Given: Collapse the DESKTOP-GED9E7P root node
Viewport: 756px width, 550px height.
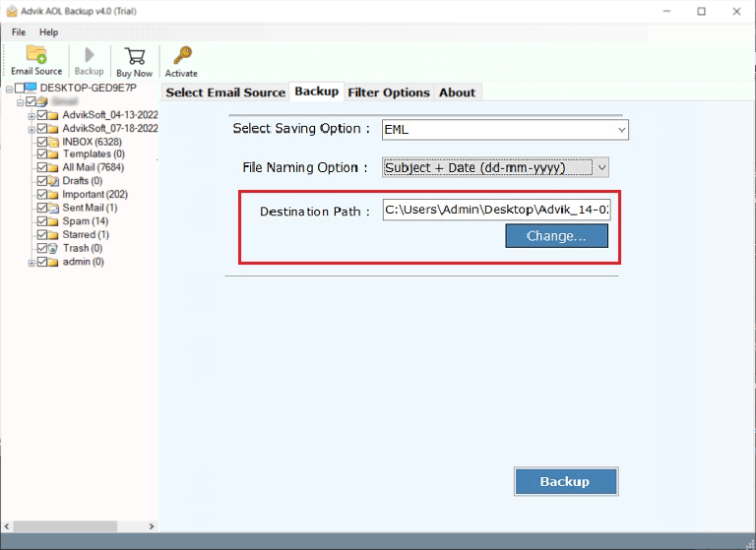Looking at the screenshot, I should click(9, 90).
